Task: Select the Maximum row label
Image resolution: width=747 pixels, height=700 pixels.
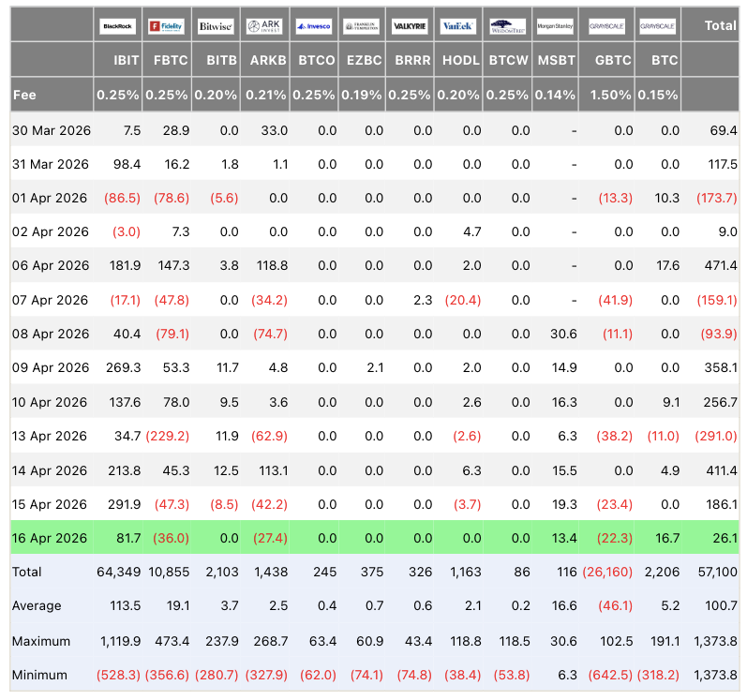Action: 40,641
